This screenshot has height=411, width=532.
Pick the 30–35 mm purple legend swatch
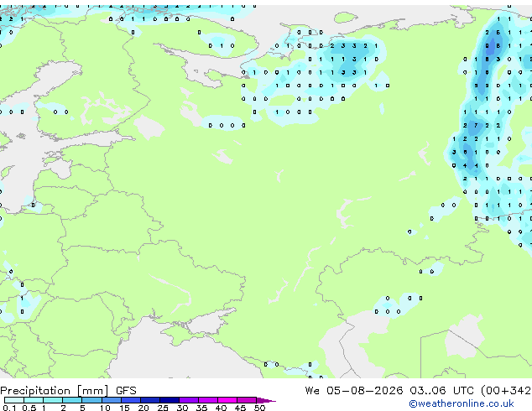point(189,400)
